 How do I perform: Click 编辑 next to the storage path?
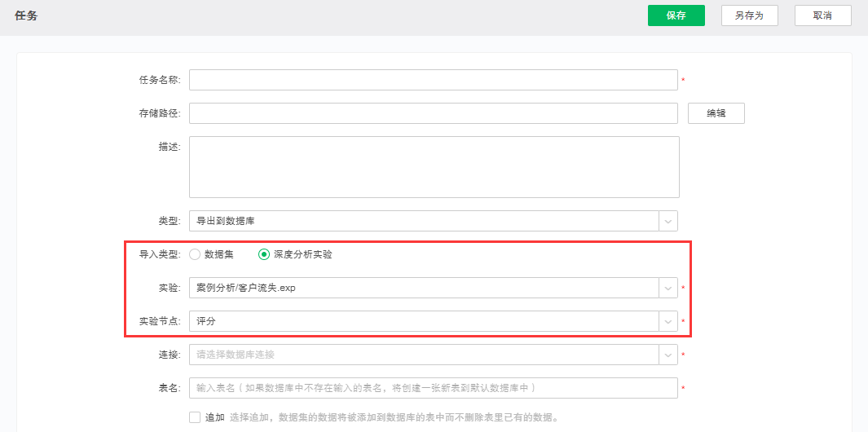tap(716, 113)
